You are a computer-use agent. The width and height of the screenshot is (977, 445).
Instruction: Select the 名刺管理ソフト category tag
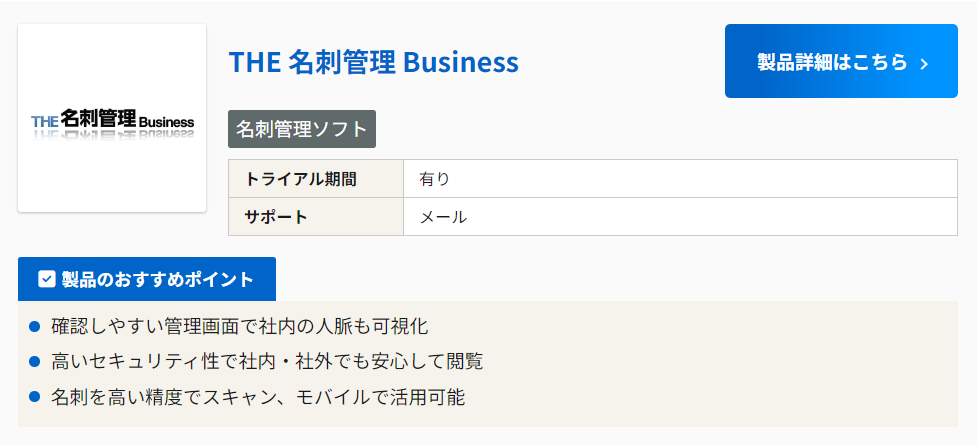(x=302, y=129)
